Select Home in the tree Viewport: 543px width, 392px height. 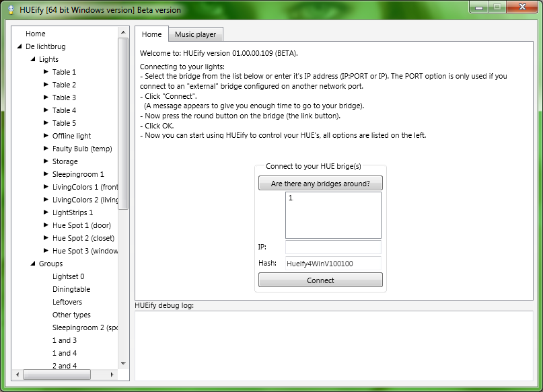click(35, 34)
